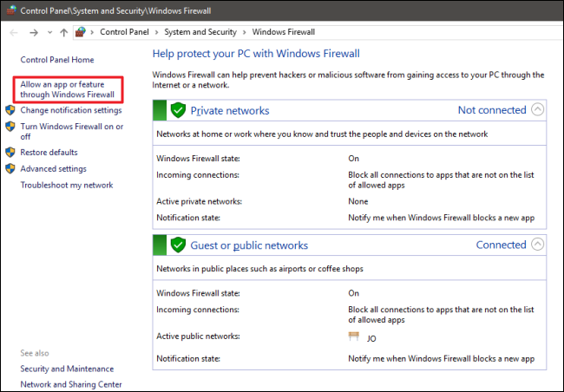
Task: Click the Up one level arrow
Action: (64, 32)
